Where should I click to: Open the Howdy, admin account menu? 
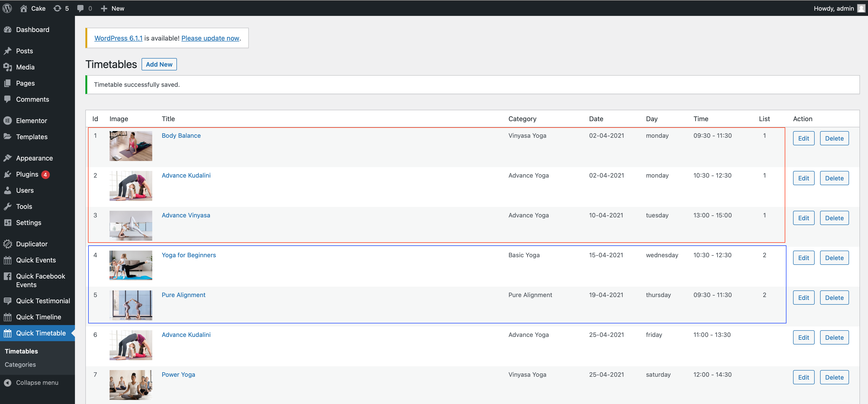[833, 8]
